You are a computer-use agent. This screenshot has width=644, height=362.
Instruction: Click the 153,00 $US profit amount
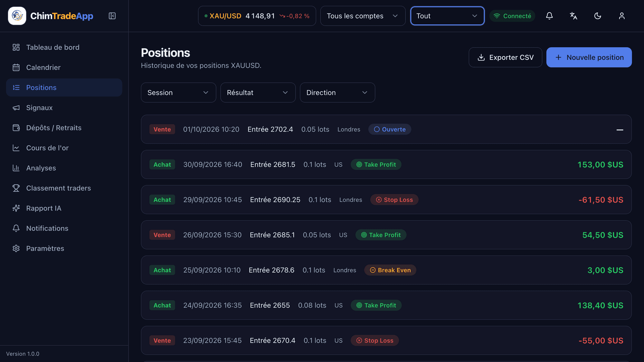click(x=600, y=164)
